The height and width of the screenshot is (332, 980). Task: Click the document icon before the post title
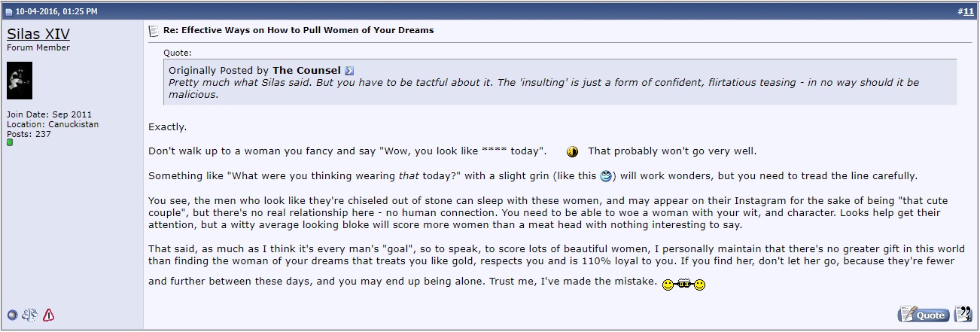pos(154,31)
